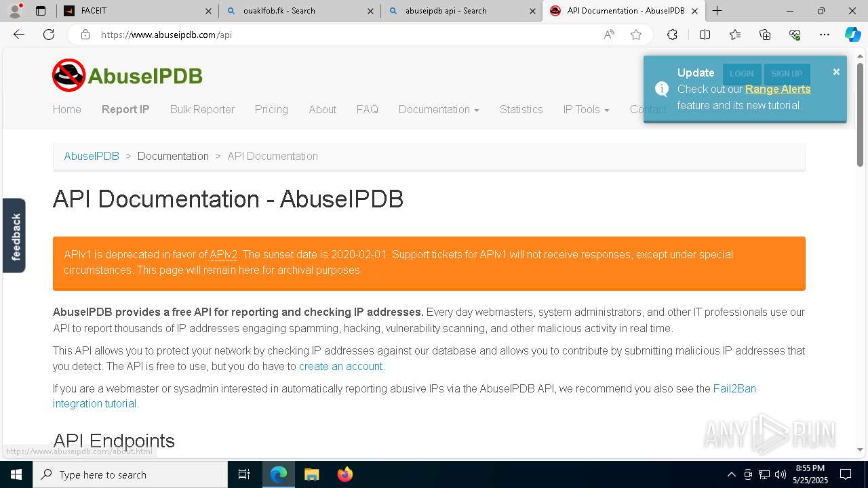Open the volume speaker tray icon
The image size is (868, 488).
pyautogui.click(x=781, y=474)
